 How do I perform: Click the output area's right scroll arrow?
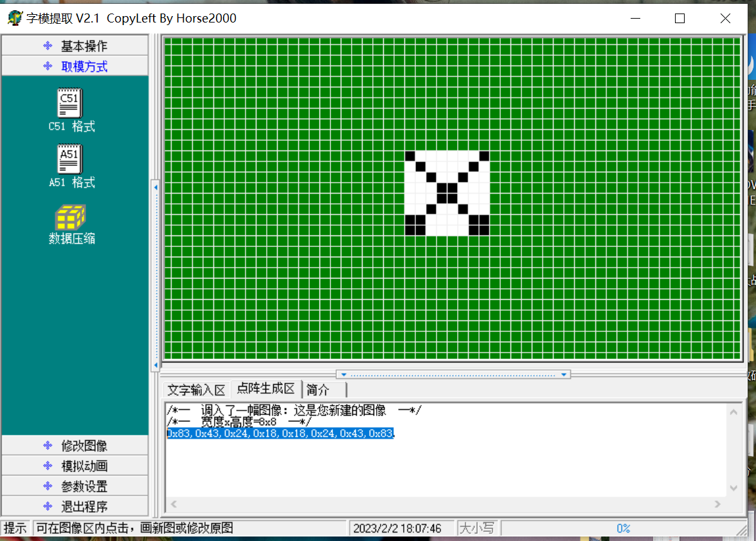719,504
